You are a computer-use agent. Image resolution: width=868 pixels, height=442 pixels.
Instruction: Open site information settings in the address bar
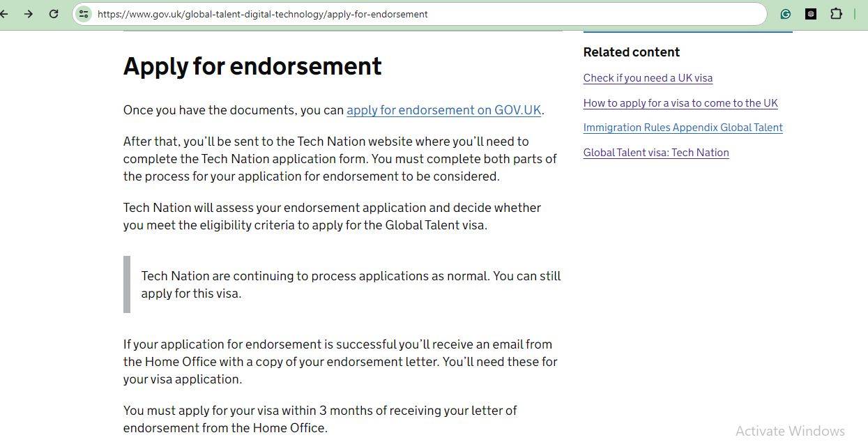coord(83,13)
